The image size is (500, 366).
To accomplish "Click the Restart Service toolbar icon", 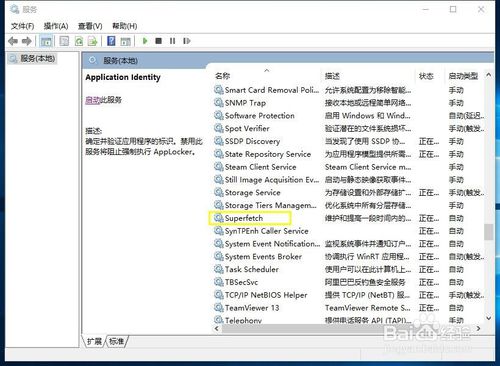I will click(x=187, y=41).
